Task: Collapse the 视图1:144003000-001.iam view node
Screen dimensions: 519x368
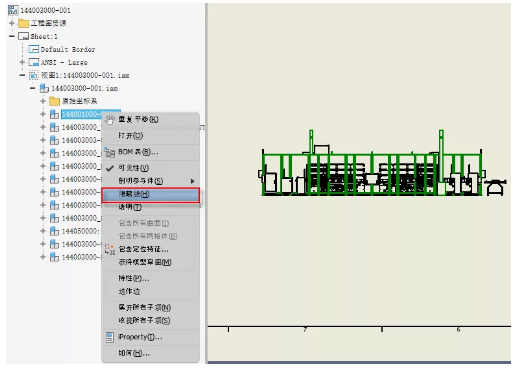Action: (x=22, y=75)
